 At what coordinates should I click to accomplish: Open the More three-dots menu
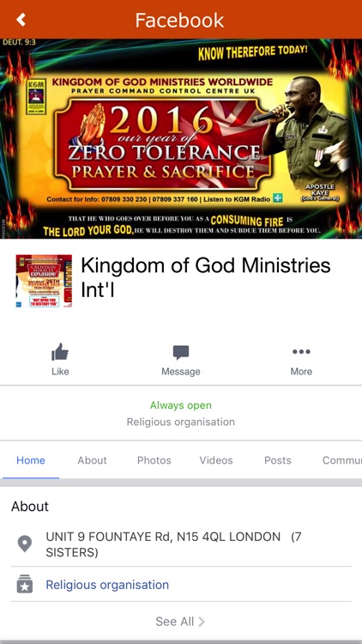[301, 351]
